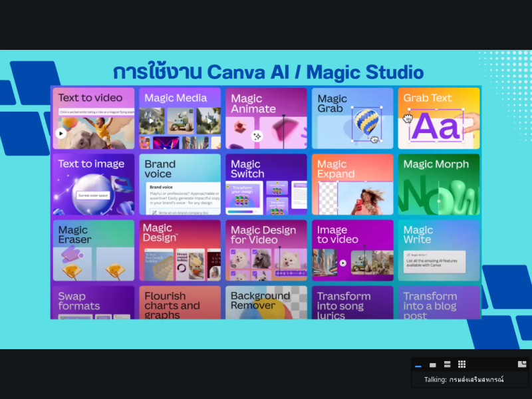
Task: Select the Magic Morph tile
Action: pyautogui.click(x=439, y=184)
